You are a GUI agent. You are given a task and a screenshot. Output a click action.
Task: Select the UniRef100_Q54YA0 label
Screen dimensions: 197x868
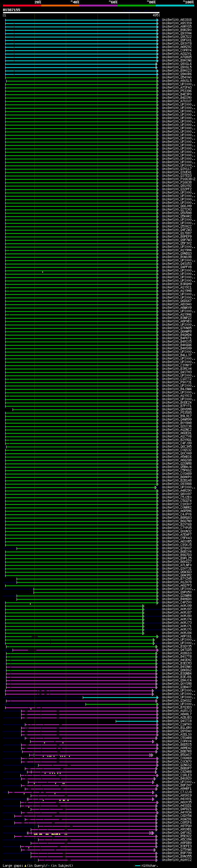(x=177, y=77)
